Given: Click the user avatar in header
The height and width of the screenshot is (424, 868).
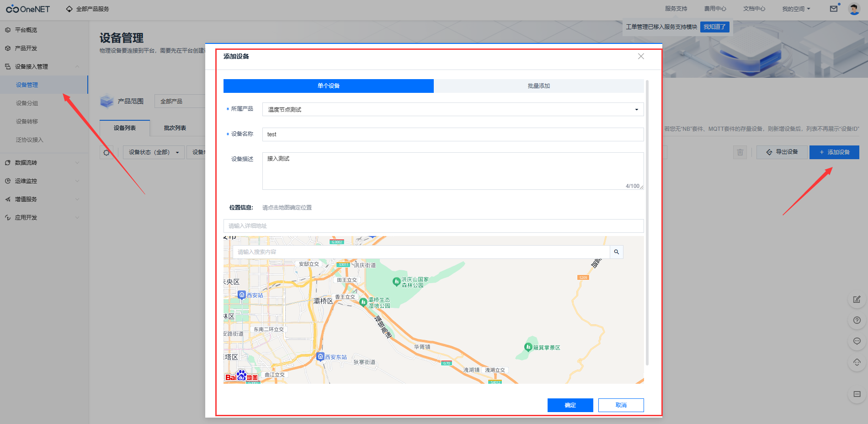Looking at the screenshot, I should [x=854, y=9].
